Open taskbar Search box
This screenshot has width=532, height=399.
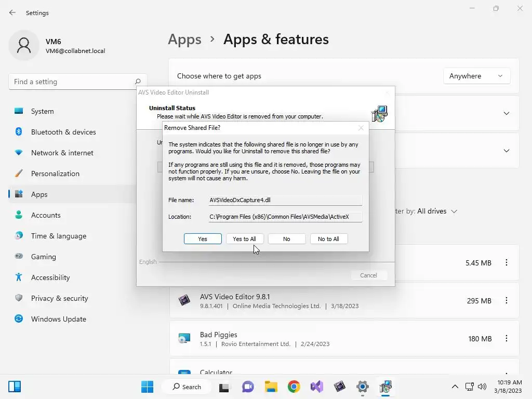[187, 387]
